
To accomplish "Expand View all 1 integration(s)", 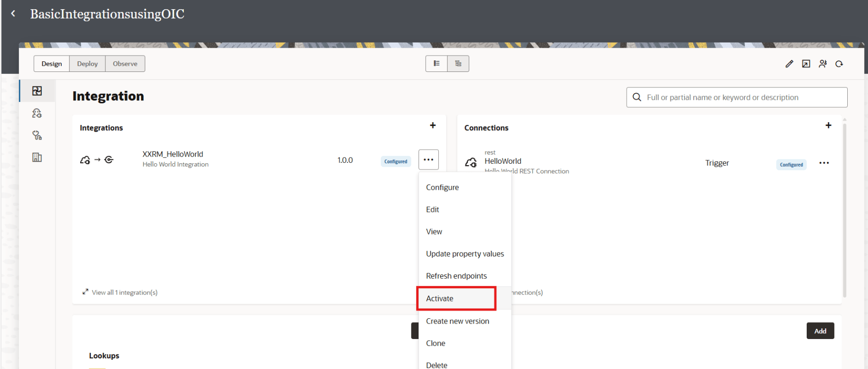I will click(120, 292).
